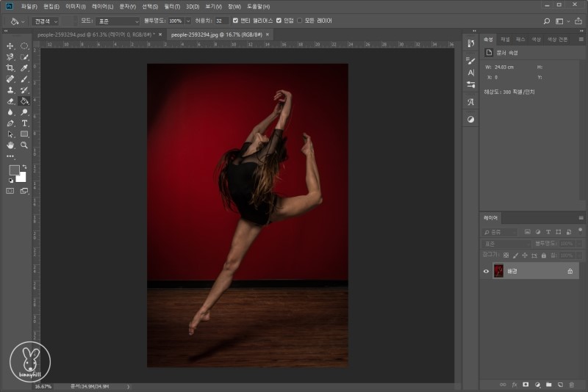The width and height of the screenshot is (588, 392).
Task: Uncheck the 앤티 앨리어스 checkbox
Action: coord(234,21)
